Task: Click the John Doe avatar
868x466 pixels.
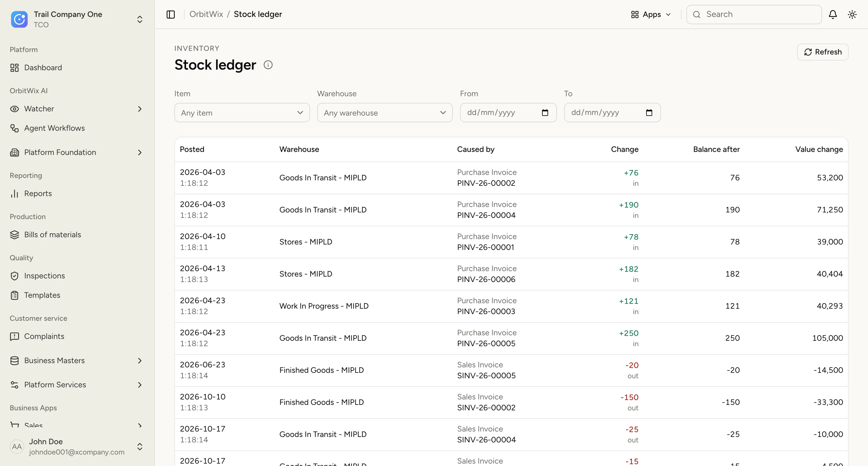Action: click(17, 446)
